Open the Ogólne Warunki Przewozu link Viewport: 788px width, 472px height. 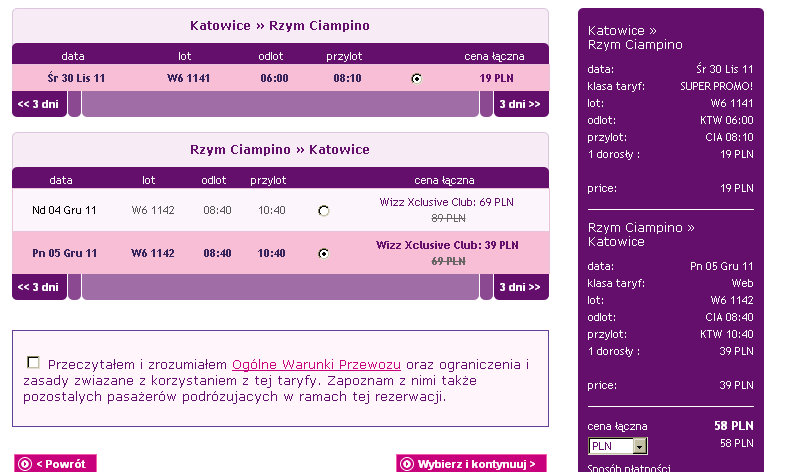point(316,364)
